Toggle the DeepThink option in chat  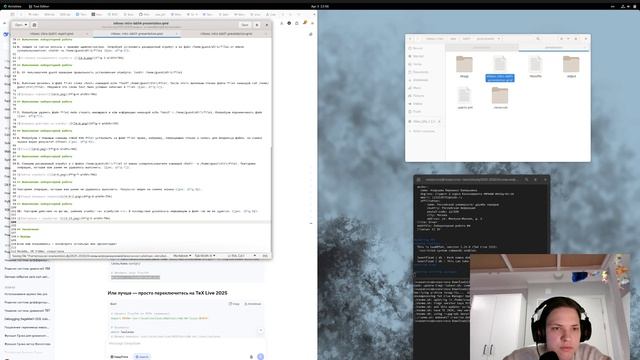(x=120, y=357)
